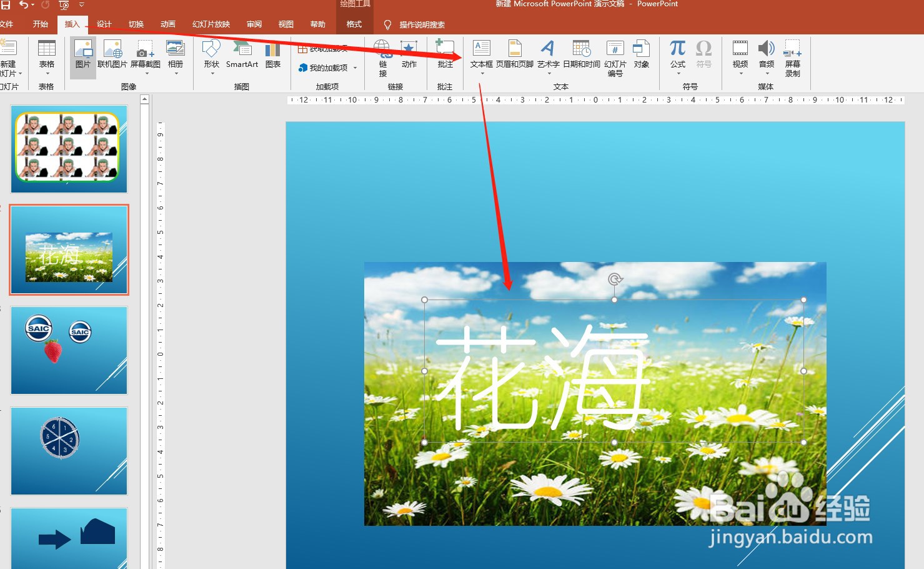Add slide numbers with 幻灯片编号

click(615, 56)
